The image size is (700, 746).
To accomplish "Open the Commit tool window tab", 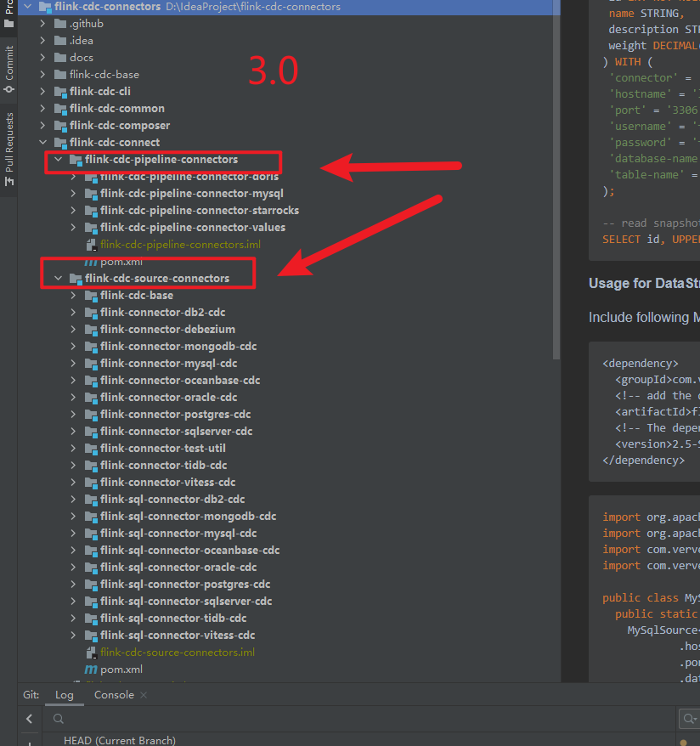I will click(8, 70).
